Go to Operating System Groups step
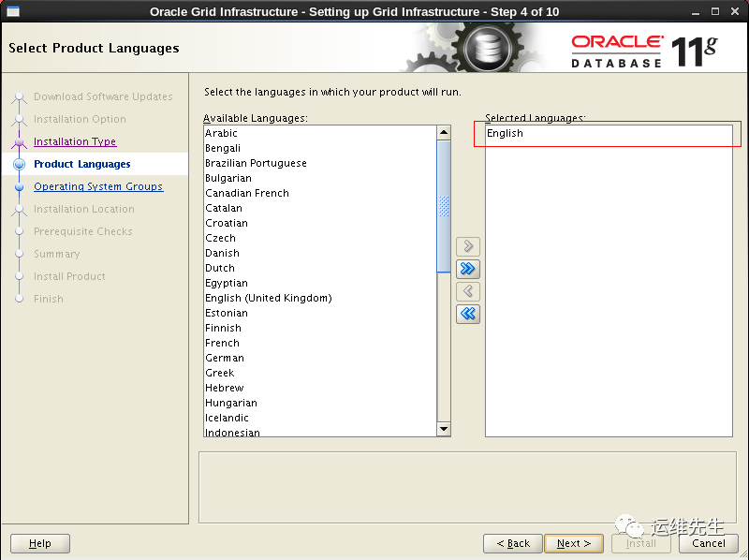This screenshot has width=749, height=560. (98, 186)
